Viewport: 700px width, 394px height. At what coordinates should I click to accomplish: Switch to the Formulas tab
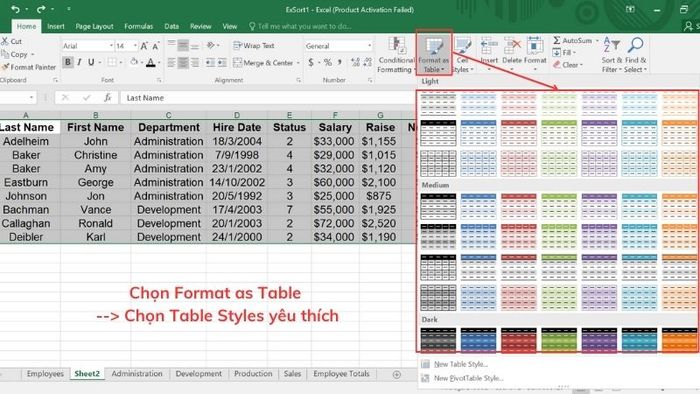click(x=138, y=26)
